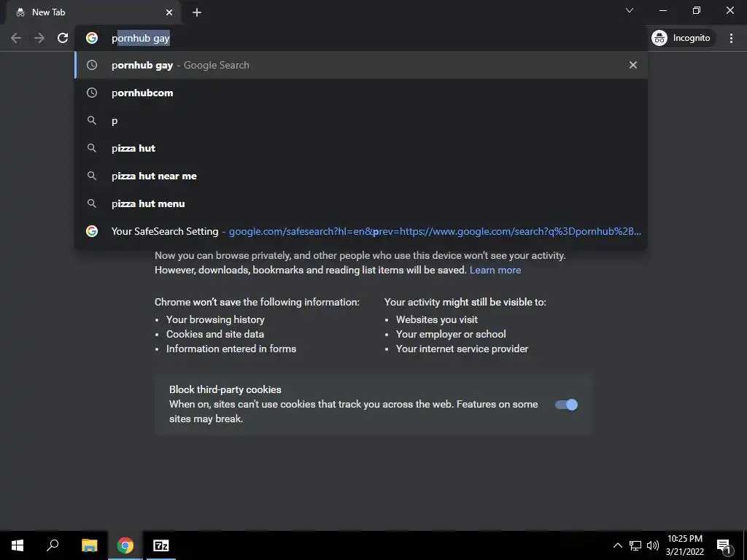747x560 pixels.
Task: Click the 'Your internet service provider' text
Action: pos(462,349)
